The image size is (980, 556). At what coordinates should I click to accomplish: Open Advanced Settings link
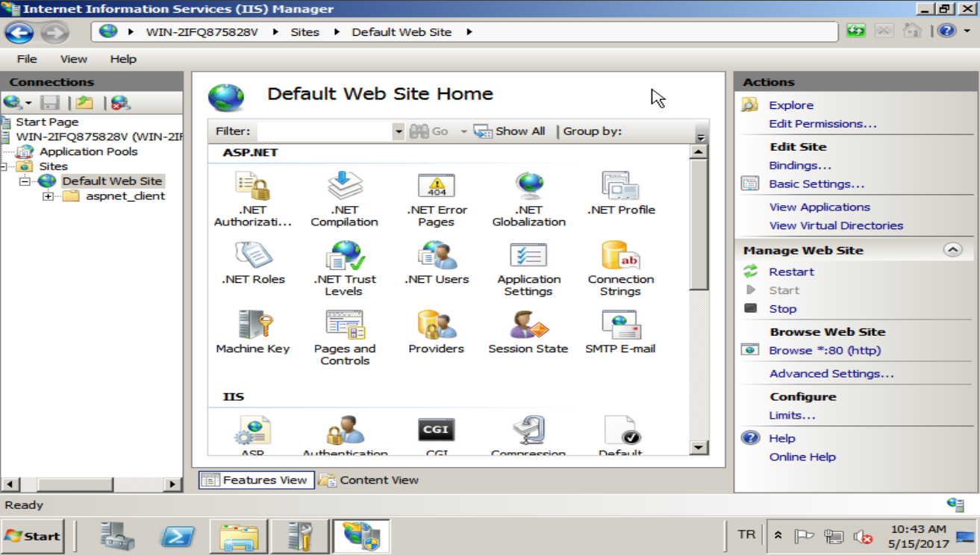831,373
